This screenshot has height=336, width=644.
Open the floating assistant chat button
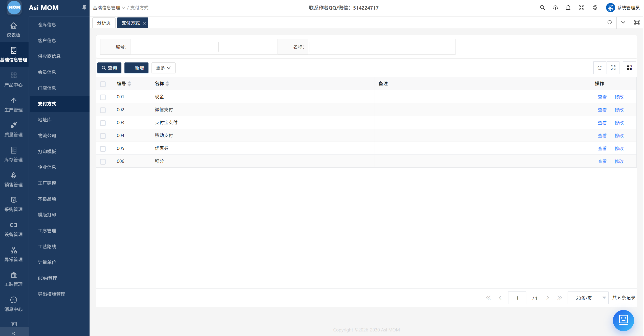click(624, 320)
